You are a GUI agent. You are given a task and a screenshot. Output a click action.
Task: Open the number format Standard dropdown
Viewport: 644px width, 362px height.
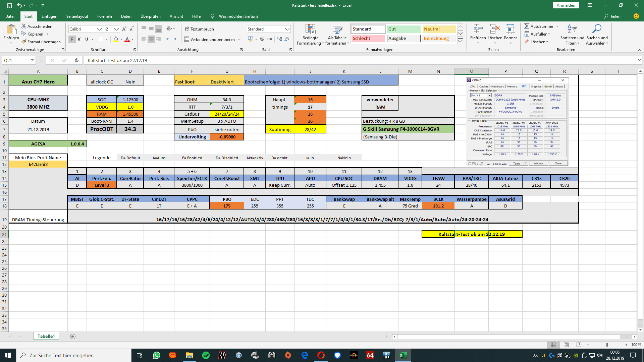287,29
